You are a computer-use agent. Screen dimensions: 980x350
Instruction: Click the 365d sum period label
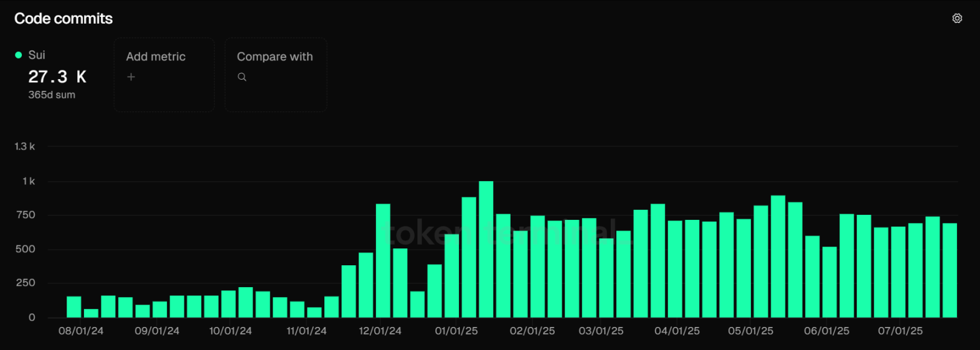[52, 95]
